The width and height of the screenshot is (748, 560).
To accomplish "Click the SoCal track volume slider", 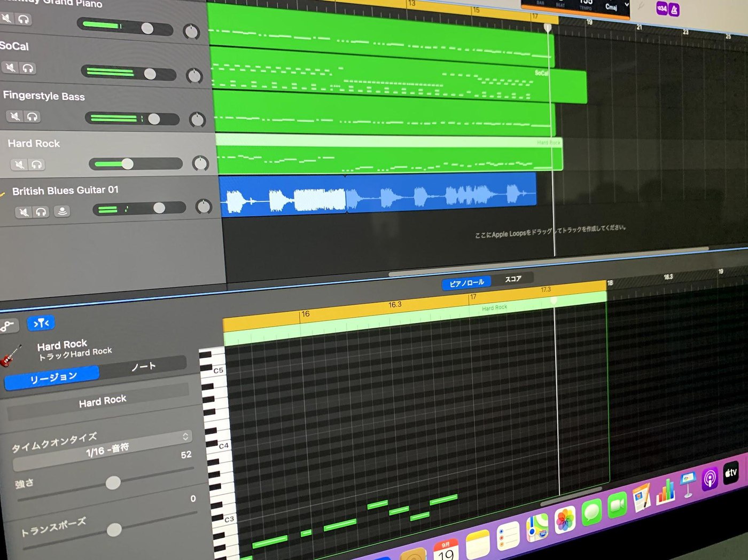I will point(128,73).
